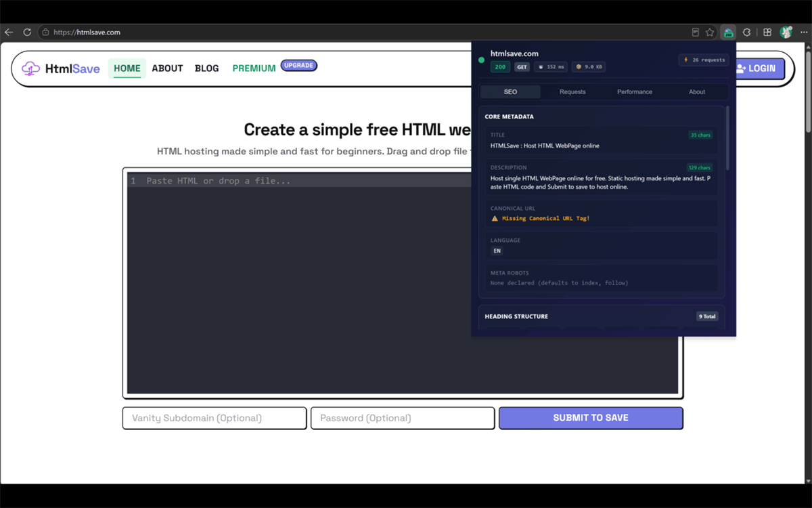Focus the Password (Optional) input field
812x508 pixels.
pyautogui.click(x=403, y=418)
